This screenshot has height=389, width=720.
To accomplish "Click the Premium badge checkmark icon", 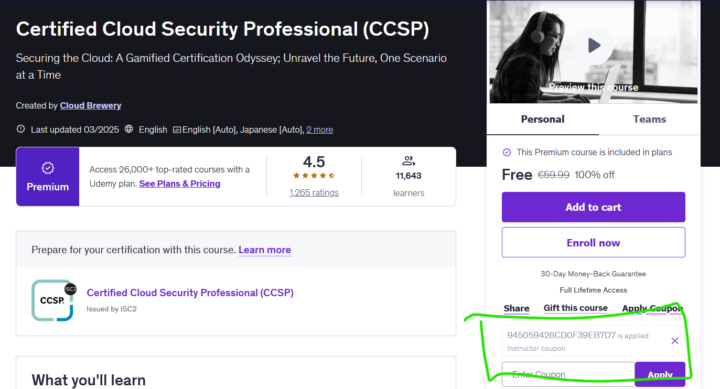I will [x=48, y=168].
